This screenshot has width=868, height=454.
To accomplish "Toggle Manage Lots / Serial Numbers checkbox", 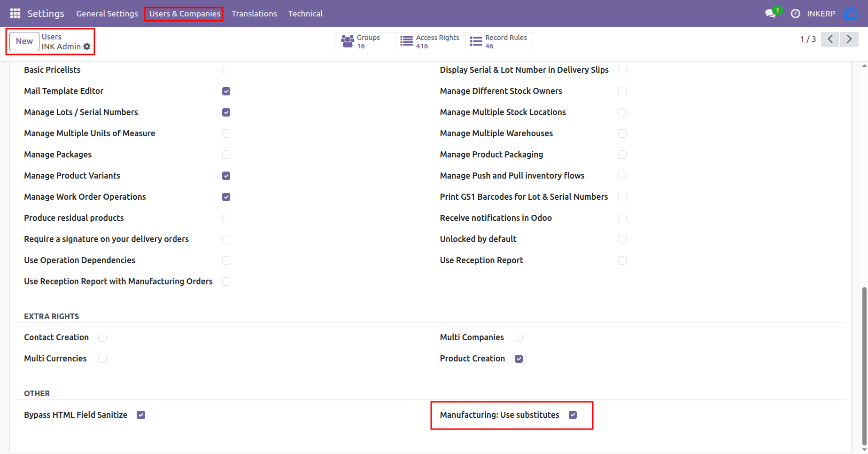I will click(x=226, y=112).
